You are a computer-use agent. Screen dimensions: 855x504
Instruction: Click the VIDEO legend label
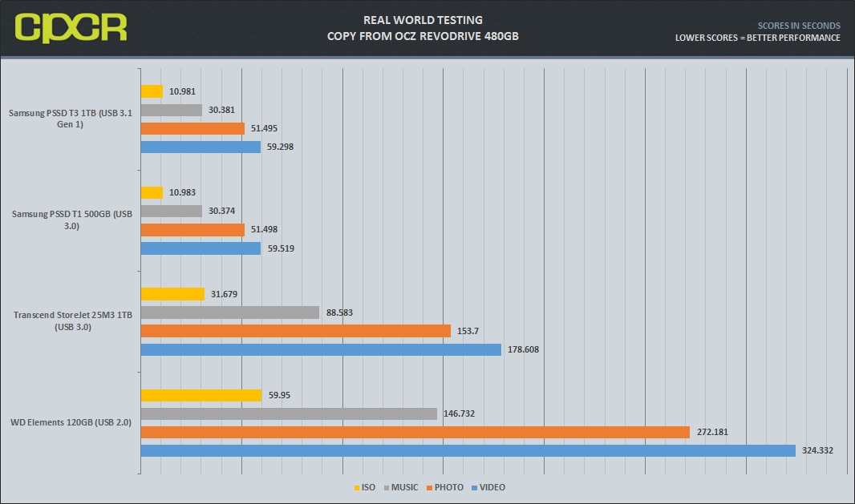492,488
